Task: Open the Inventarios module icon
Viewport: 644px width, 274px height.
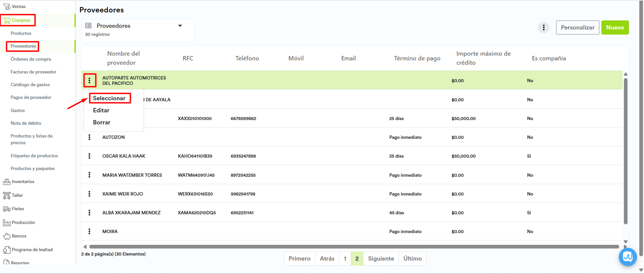Action: pos(6,182)
